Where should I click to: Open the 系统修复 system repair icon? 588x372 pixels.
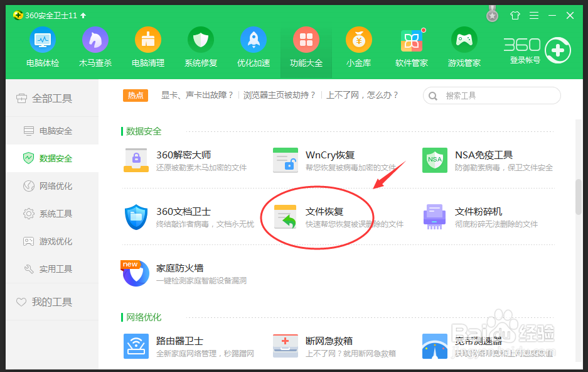[201, 40]
